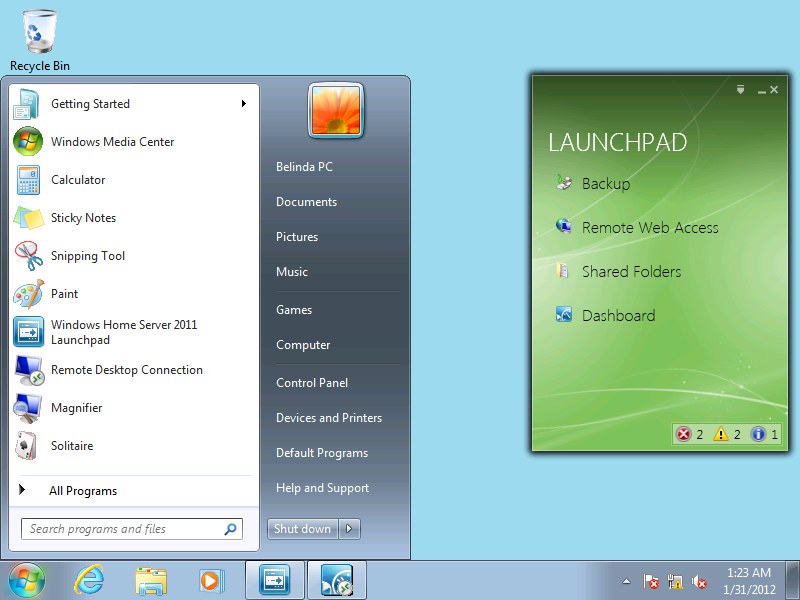Open Help and Support

click(x=322, y=488)
